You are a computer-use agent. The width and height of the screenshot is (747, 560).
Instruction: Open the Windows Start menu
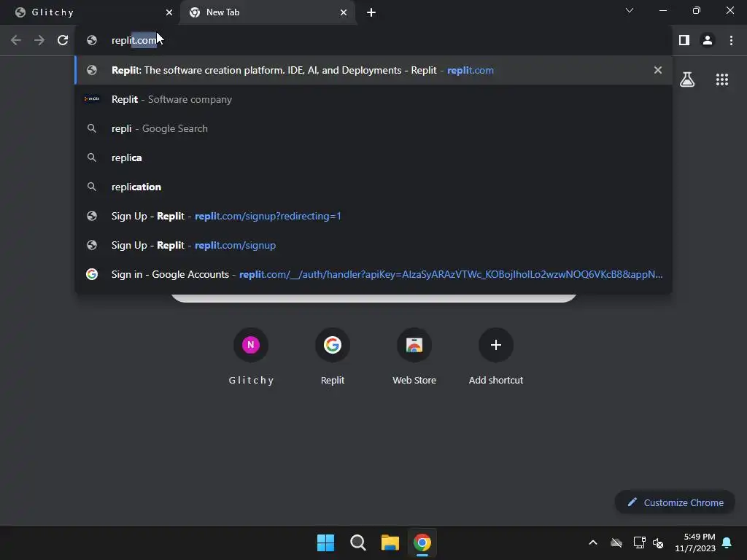click(326, 542)
